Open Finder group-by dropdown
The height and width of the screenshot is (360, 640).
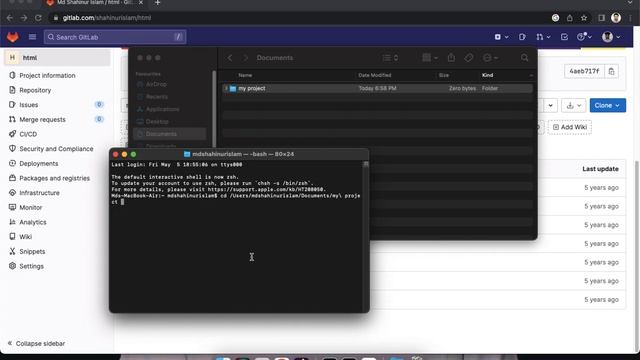[x=430, y=58]
